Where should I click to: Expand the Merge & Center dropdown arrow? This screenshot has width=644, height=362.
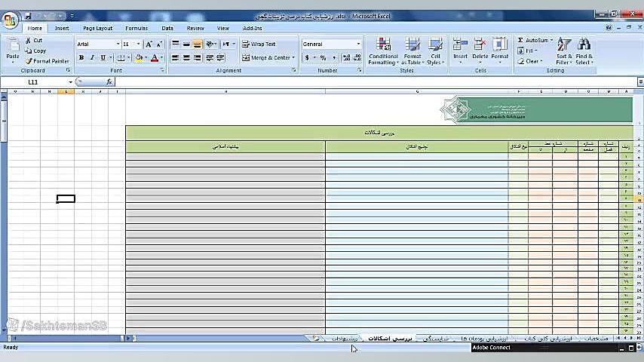coord(293,57)
